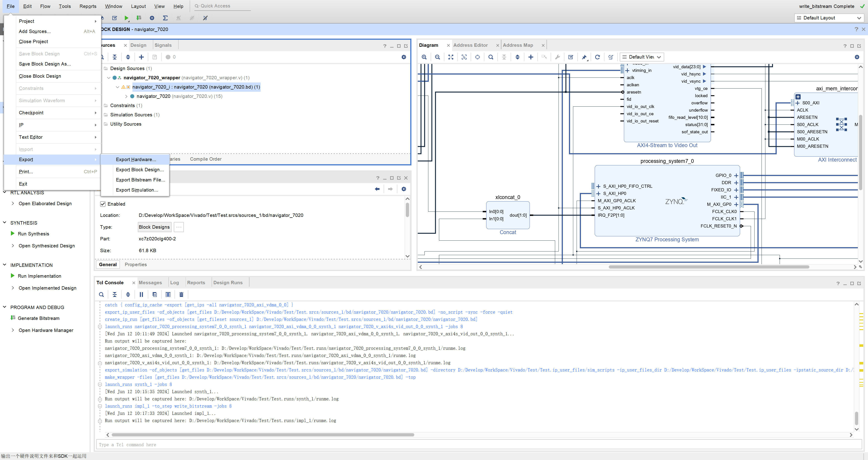
Task: Add sources plus icon in Sources panel
Action: pyautogui.click(x=141, y=57)
